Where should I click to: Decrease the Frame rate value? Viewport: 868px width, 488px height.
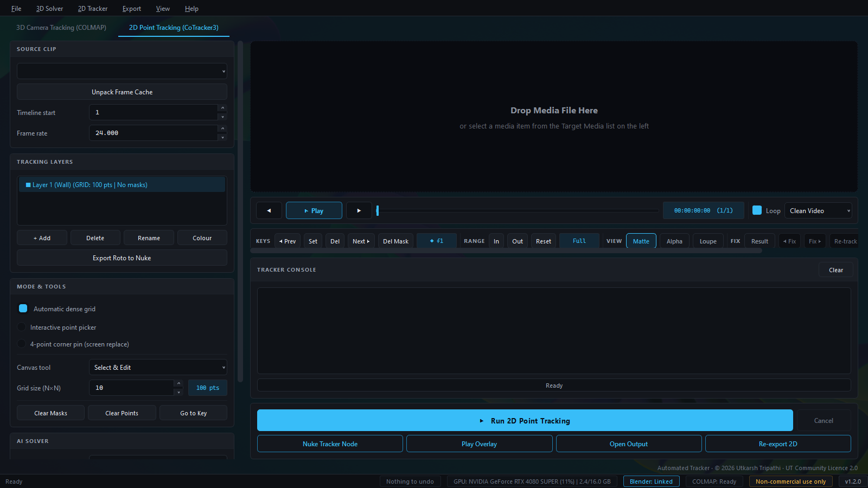point(222,137)
